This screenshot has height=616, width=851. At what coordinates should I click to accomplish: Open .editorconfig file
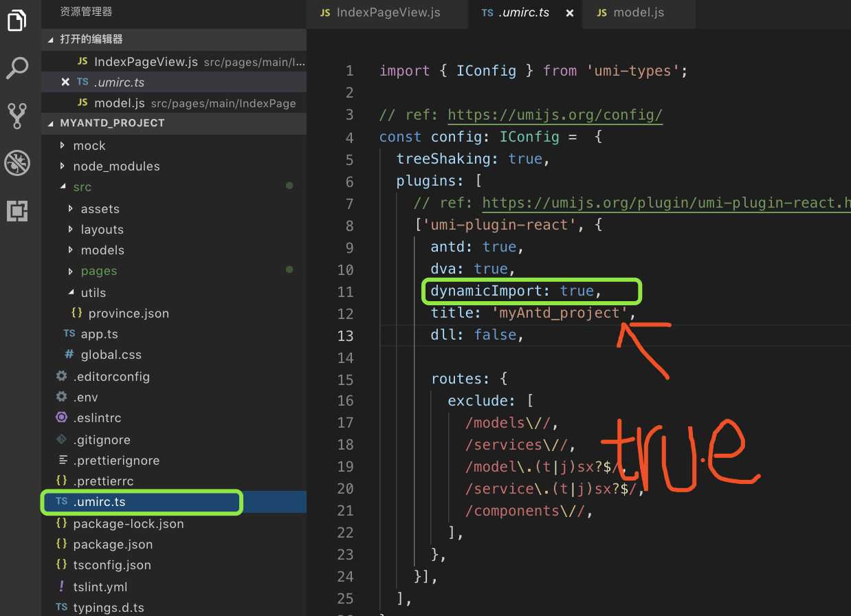(x=111, y=377)
